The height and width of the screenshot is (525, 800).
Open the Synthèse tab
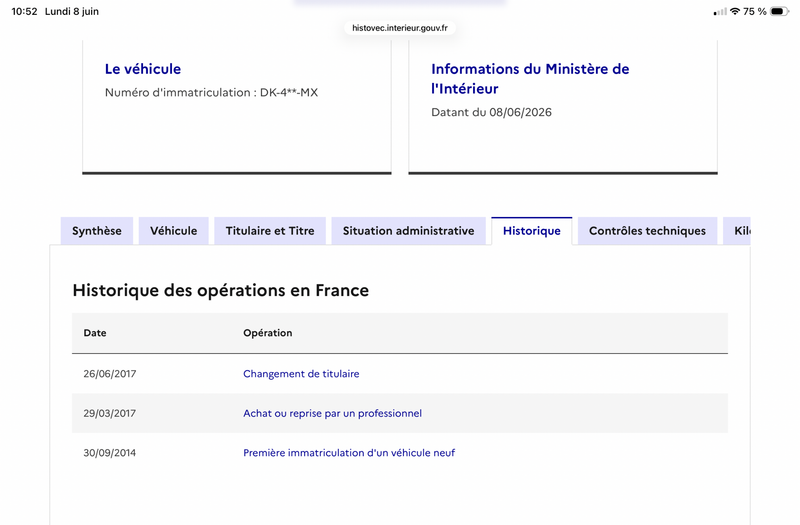[x=97, y=231]
